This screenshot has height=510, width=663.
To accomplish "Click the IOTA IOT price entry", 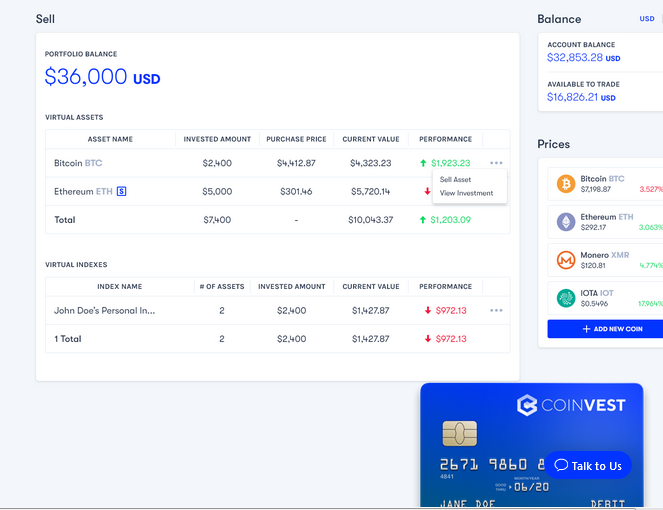I will point(605,298).
